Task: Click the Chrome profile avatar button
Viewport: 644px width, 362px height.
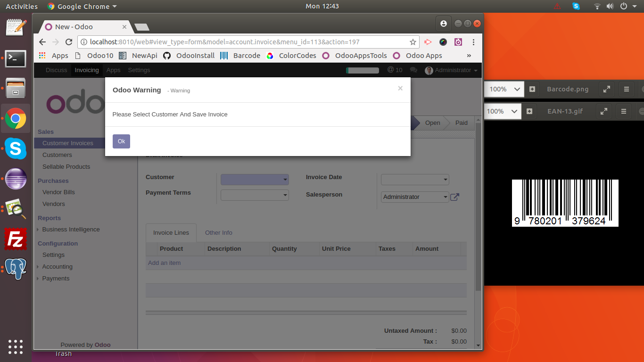Action: [x=443, y=24]
